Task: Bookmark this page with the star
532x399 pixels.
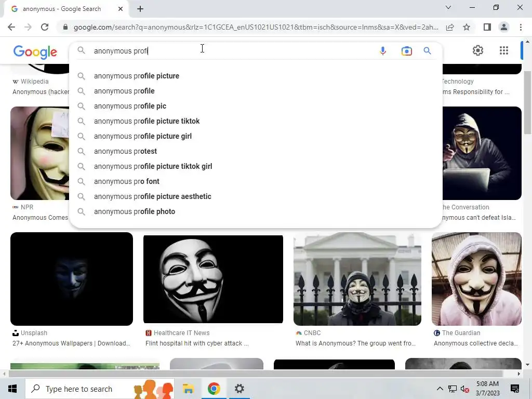Action: (x=467, y=27)
